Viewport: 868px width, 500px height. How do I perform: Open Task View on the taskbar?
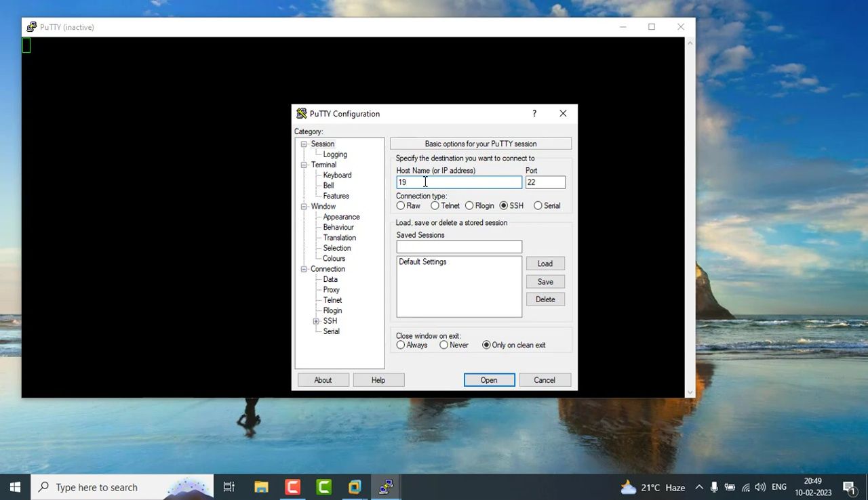click(229, 487)
